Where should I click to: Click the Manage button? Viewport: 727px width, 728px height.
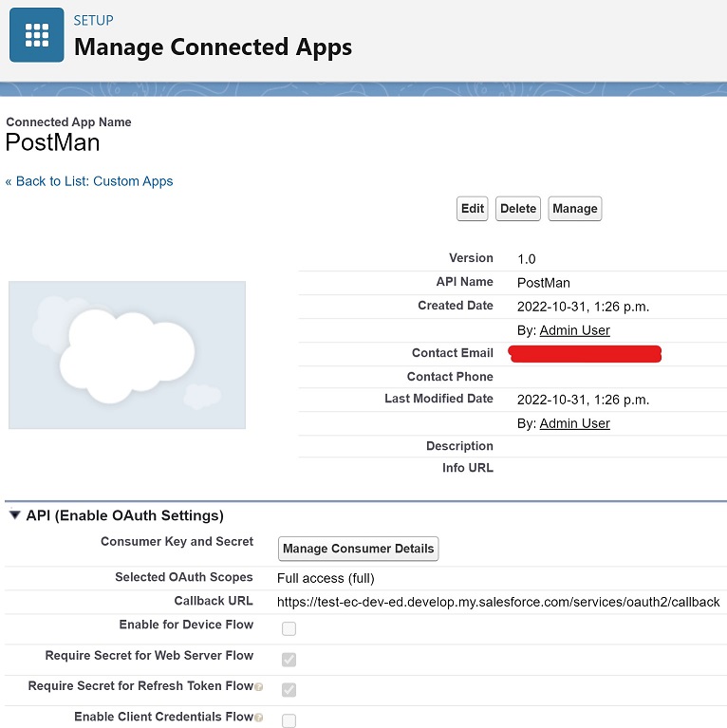575,209
